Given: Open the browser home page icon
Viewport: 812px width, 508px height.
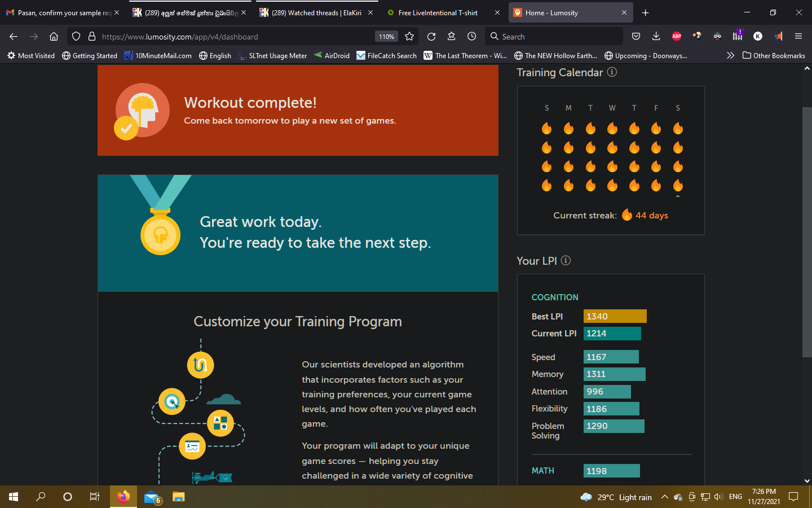Looking at the screenshot, I should pos(54,37).
